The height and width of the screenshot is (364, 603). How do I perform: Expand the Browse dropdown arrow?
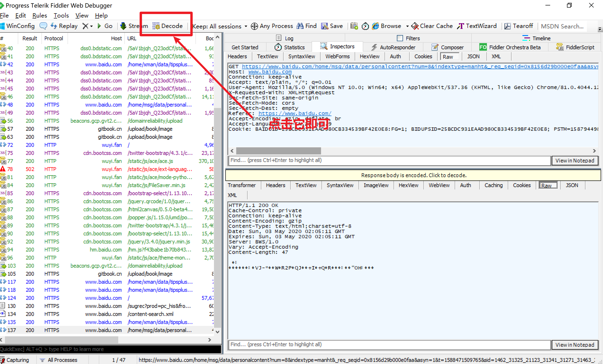[408, 26]
